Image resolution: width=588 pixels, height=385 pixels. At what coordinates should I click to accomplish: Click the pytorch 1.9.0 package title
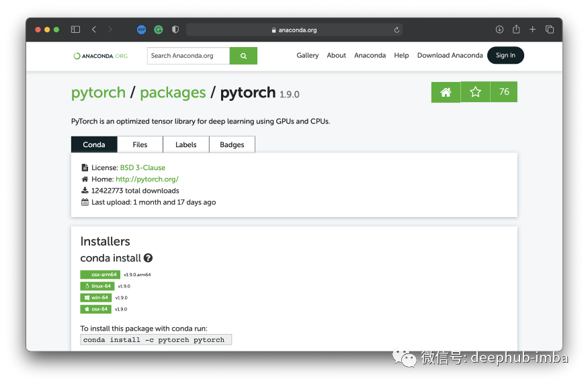[x=260, y=93]
